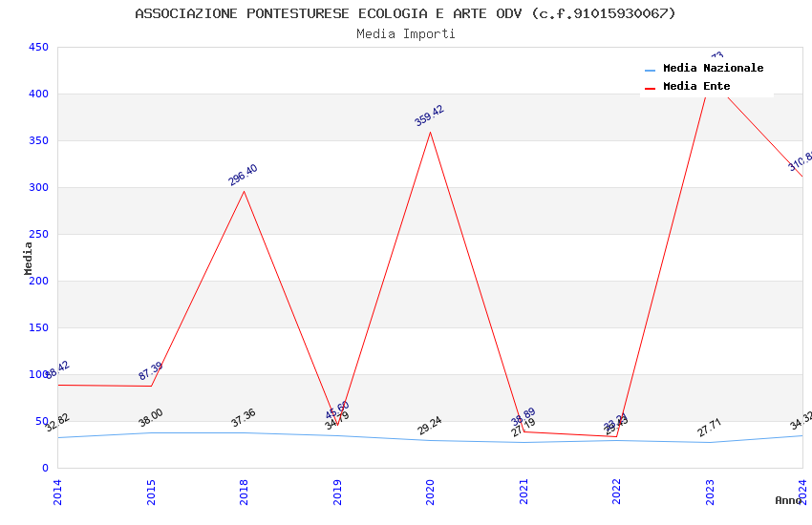Click the 2015 x-axis year label
Screen dimensions: 812x525
click(151, 492)
